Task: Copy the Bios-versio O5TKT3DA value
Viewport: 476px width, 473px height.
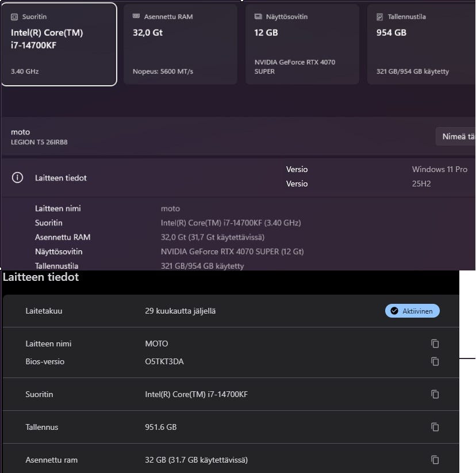Action: pos(435,361)
